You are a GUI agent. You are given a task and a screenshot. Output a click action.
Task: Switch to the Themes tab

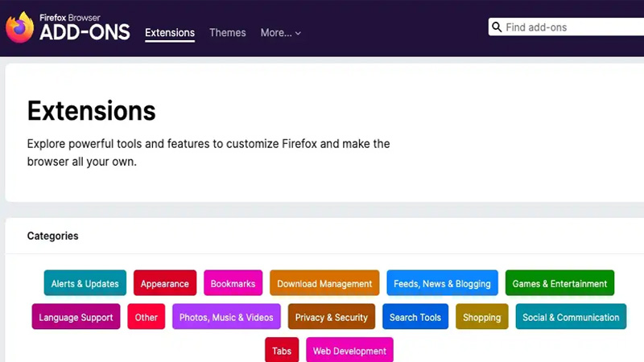point(227,33)
